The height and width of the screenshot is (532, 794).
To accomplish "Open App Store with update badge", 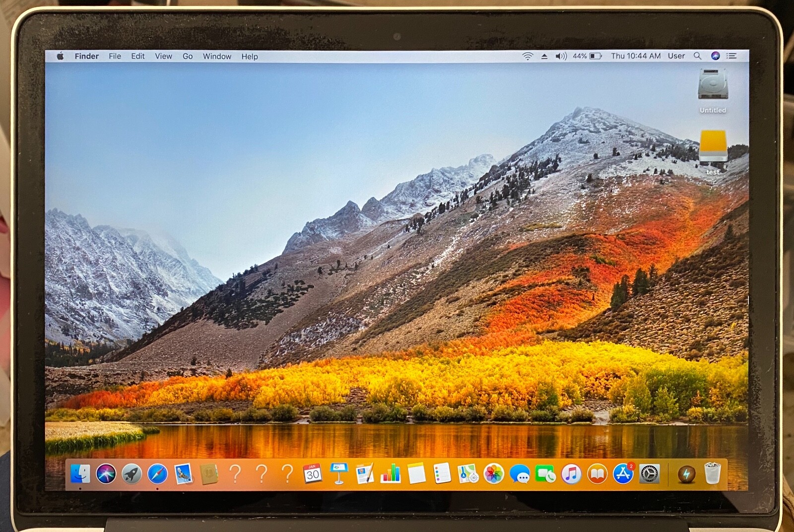I will (x=623, y=474).
